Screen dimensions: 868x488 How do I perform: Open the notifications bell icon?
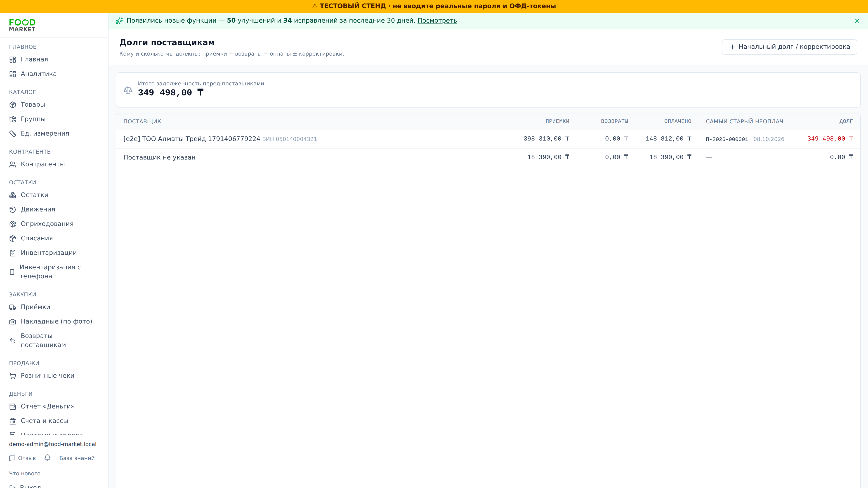point(47,458)
